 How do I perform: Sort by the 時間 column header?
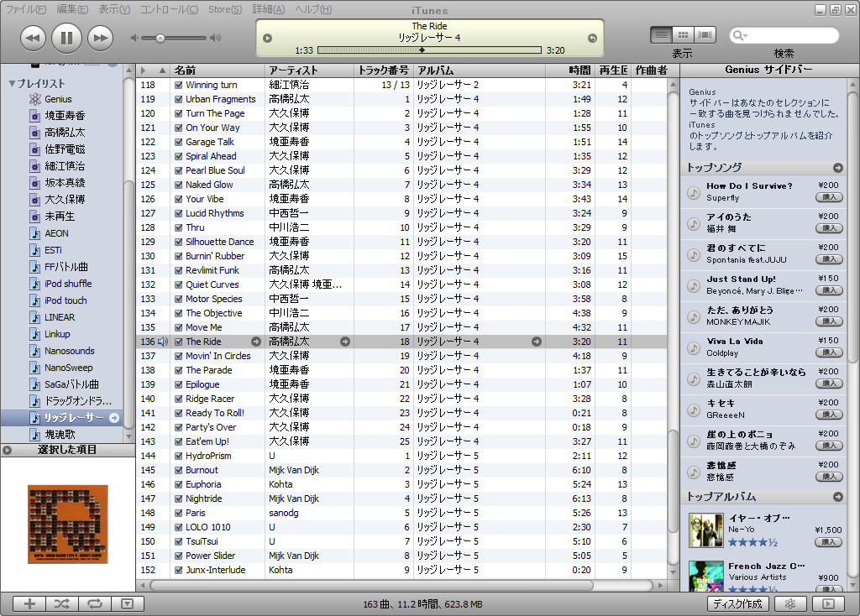click(570, 70)
